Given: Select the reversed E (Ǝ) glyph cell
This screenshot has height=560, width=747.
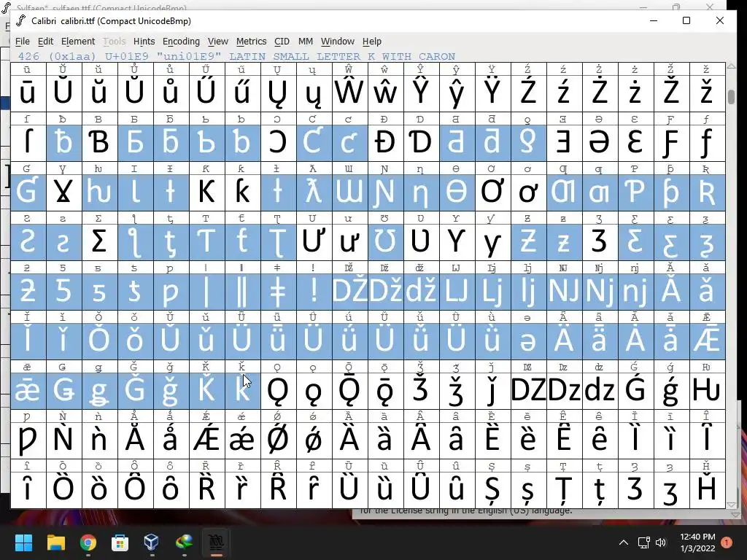Looking at the screenshot, I should 564,142.
